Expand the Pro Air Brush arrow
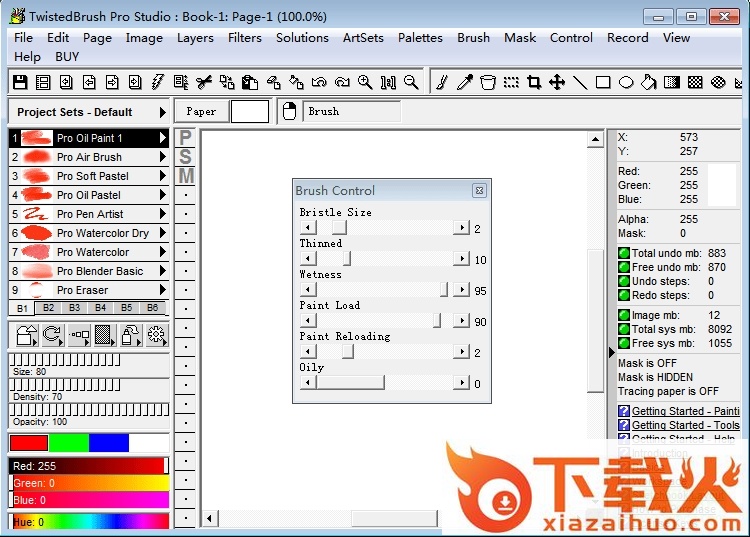This screenshot has height=537, width=750. tap(163, 157)
